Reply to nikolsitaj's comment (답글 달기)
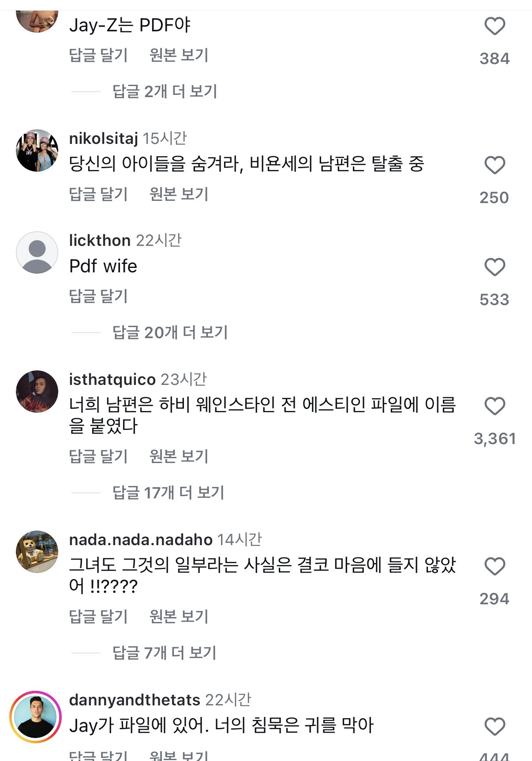 pyautogui.click(x=98, y=194)
